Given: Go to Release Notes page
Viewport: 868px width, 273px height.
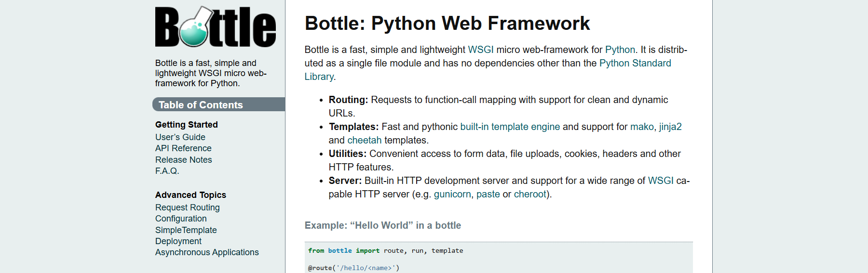Looking at the screenshot, I should pyautogui.click(x=183, y=160).
